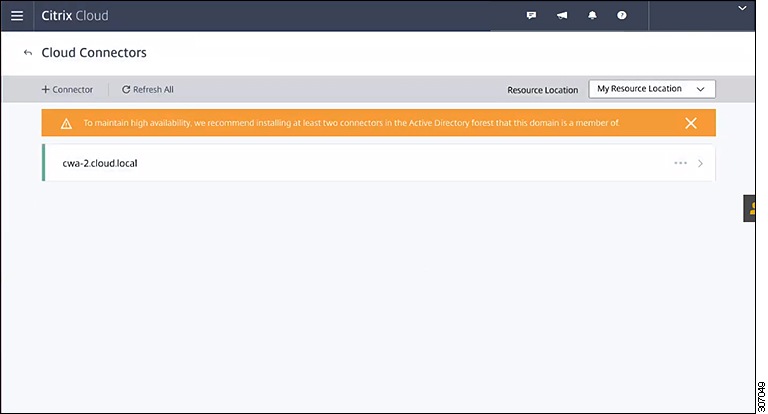Click Refresh All connectors
768x414 pixels.
pyautogui.click(x=147, y=90)
